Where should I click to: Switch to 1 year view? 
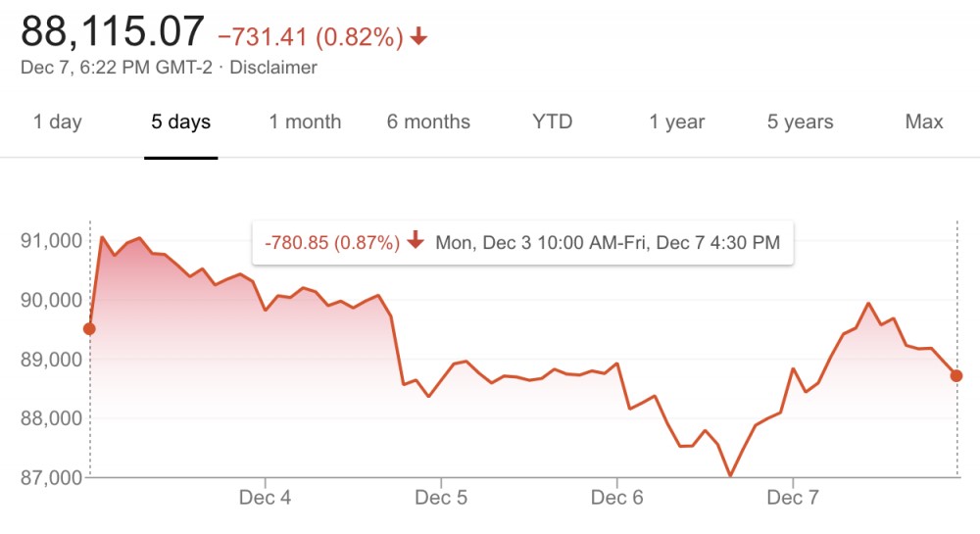(676, 122)
